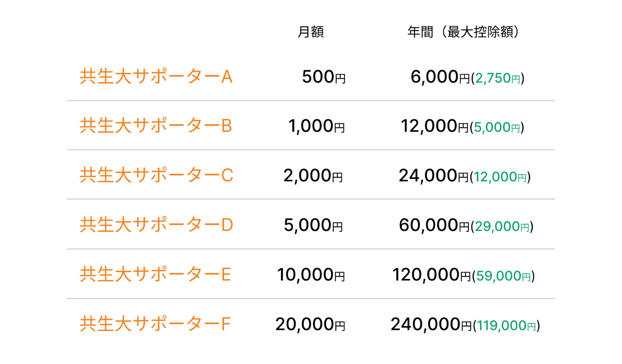Click the 240,000円 annual amount
The width and height of the screenshot is (622, 364).
click(432, 325)
